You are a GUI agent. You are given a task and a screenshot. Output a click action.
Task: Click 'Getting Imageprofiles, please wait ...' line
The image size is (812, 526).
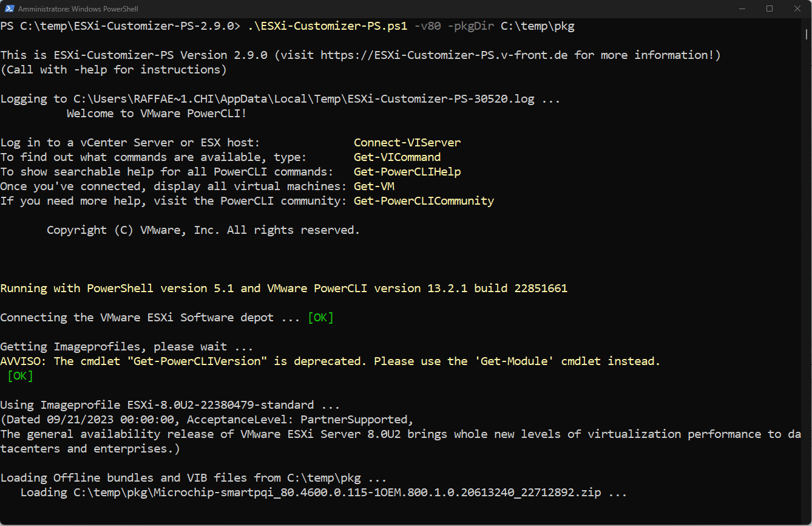click(127, 347)
